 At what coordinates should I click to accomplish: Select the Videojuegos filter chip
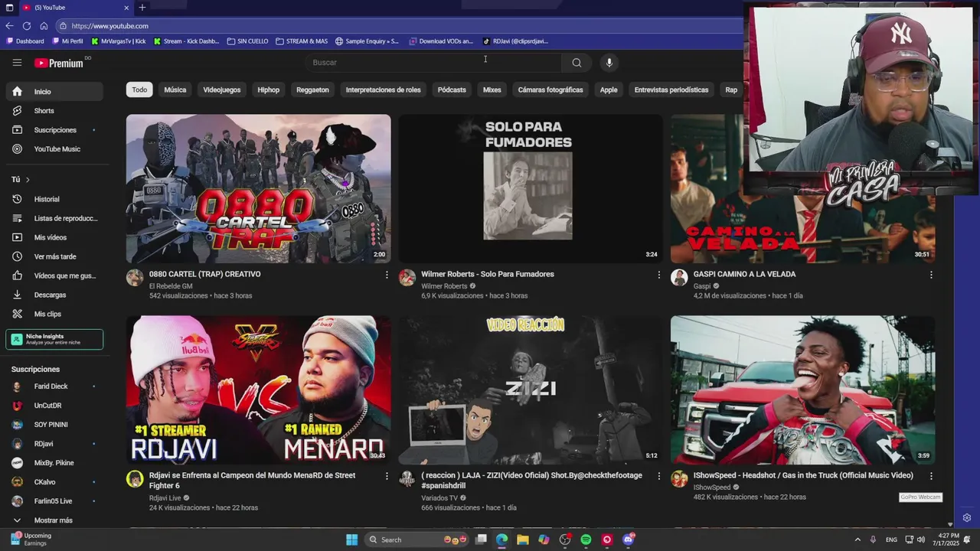coord(222,90)
